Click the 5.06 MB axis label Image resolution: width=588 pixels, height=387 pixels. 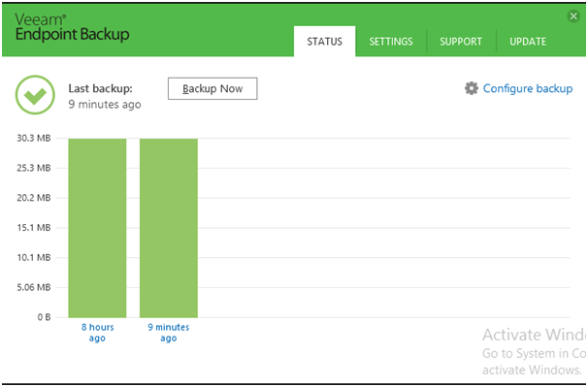(33, 288)
